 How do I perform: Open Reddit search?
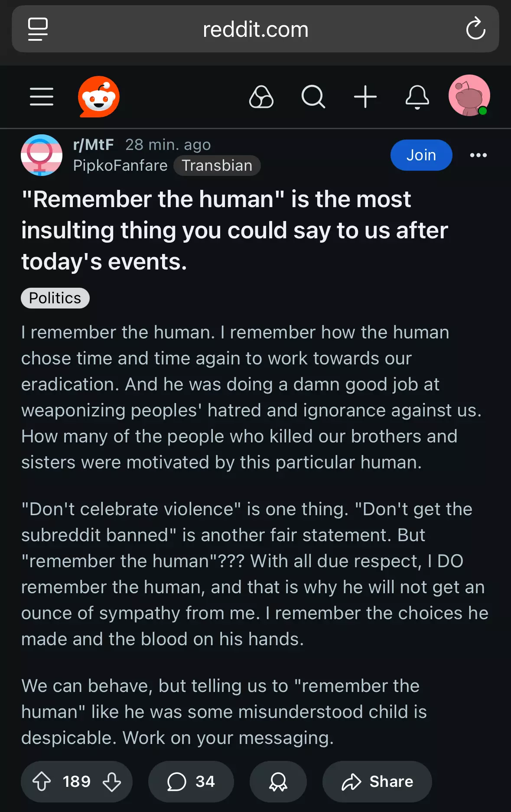[313, 97]
